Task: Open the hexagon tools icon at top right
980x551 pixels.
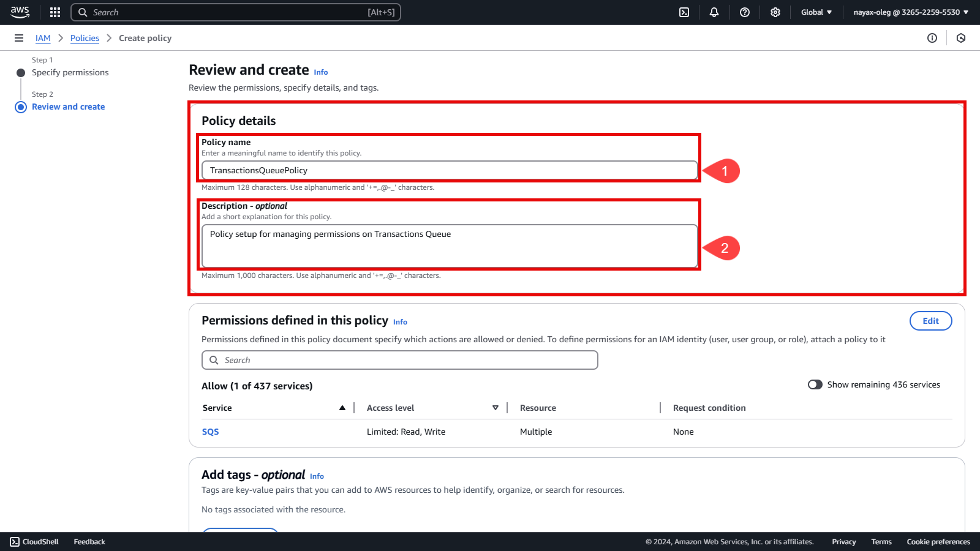Action: click(961, 38)
